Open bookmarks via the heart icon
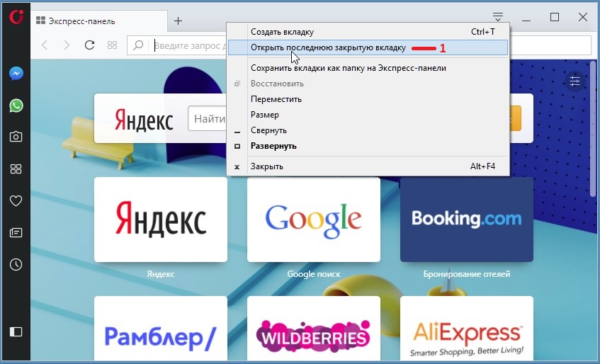The image size is (600, 364). point(16,200)
